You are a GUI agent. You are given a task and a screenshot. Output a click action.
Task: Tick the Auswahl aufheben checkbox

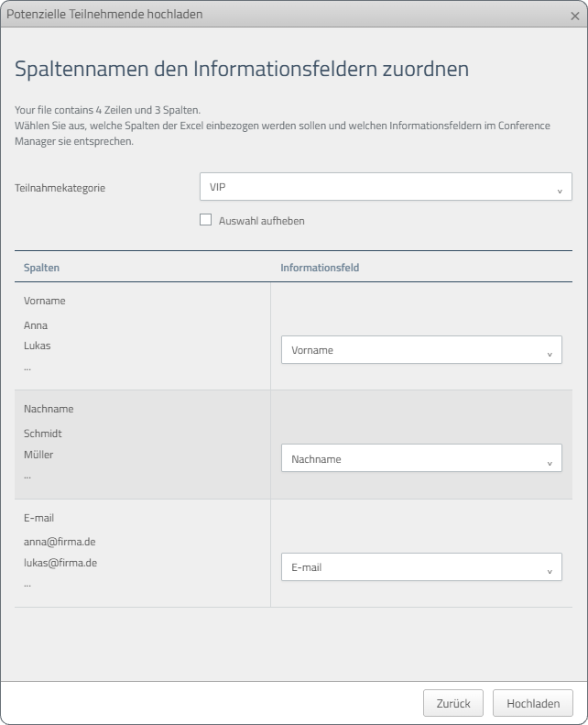pyautogui.click(x=205, y=220)
